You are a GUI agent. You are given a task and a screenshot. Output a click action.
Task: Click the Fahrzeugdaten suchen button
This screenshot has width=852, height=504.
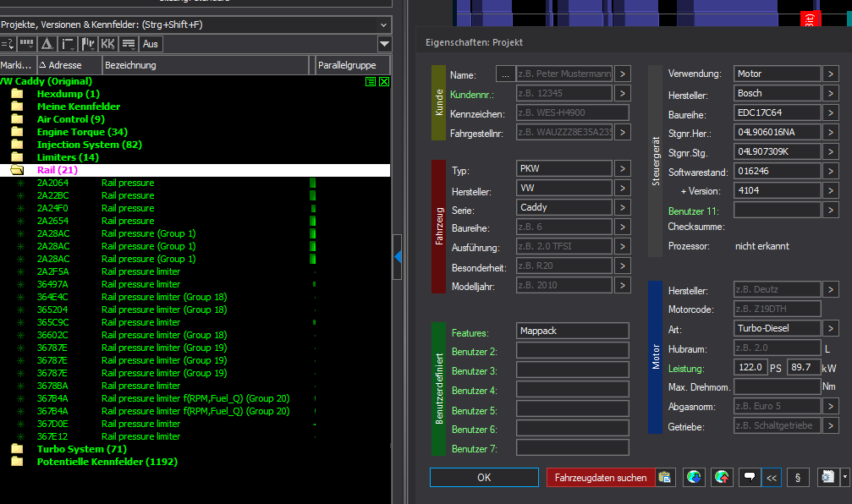tap(601, 478)
